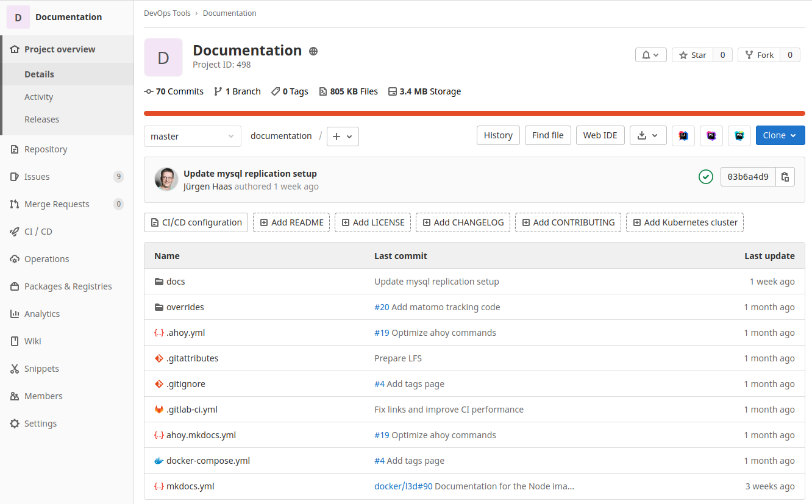Click the green pipeline passed status icon
Screen dimensions: 812x504
[706, 177]
